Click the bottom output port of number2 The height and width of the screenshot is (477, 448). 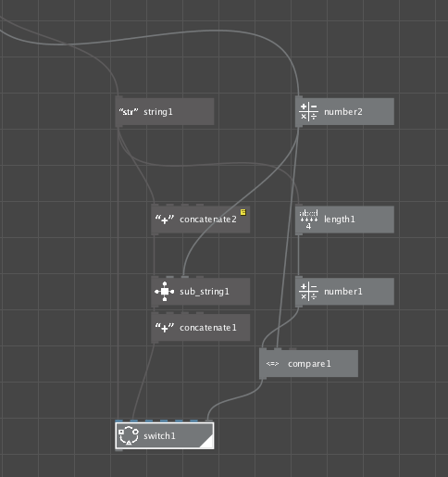click(299, 126)
